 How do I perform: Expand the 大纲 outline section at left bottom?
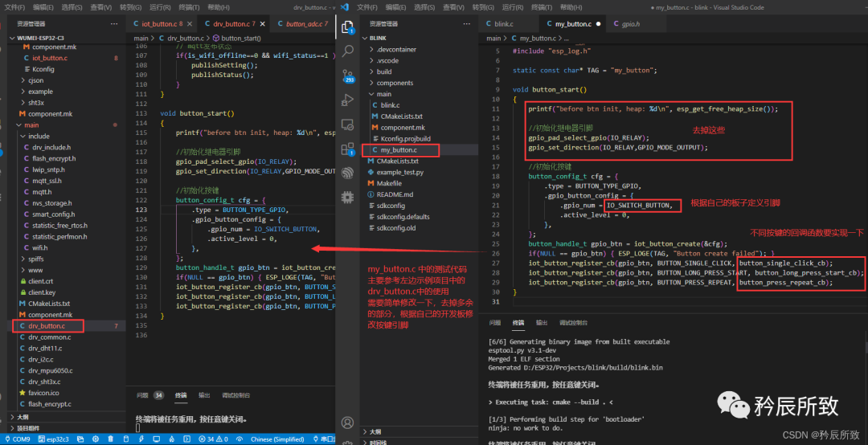pyautogui.click(x=22, y=418)
